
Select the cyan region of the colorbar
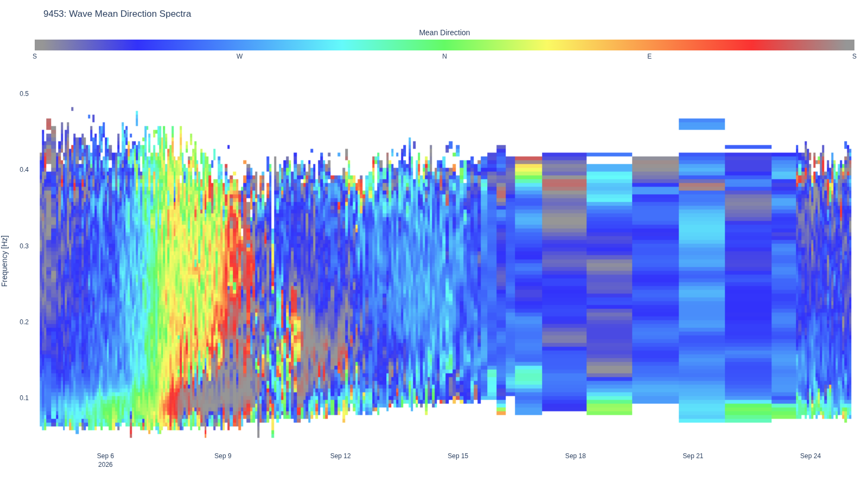pyautogui.click(x=343, y=45)
